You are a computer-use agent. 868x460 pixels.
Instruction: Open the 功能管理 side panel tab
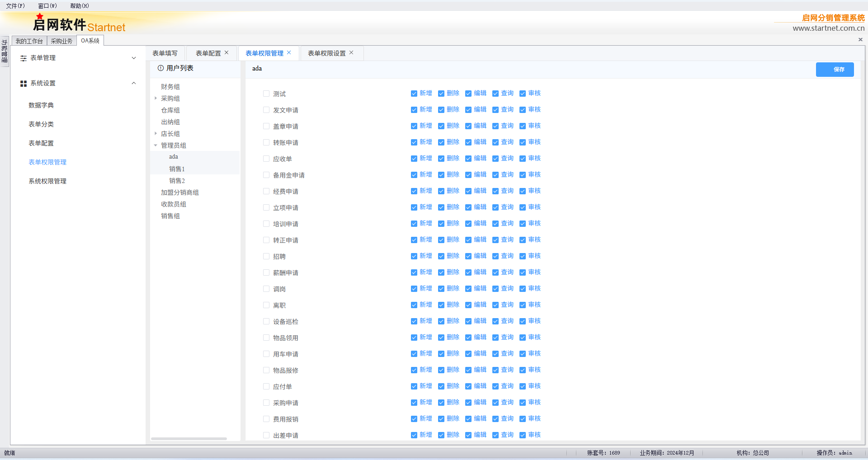click(x=5, y=51)
